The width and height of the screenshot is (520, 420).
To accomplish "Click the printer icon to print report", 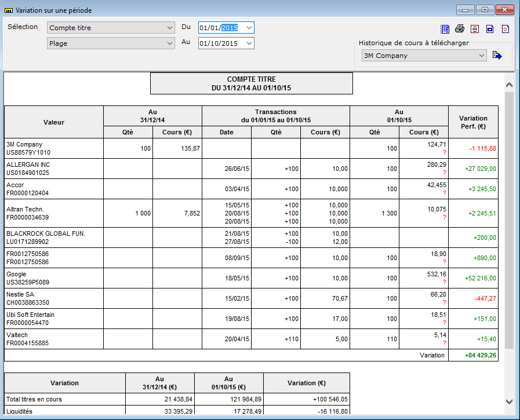I will tap(460, 29).
